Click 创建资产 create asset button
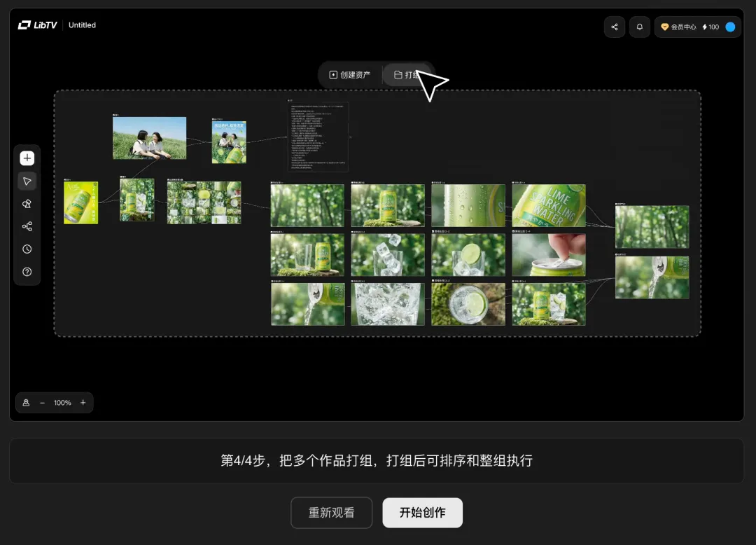 click(349, 75)
